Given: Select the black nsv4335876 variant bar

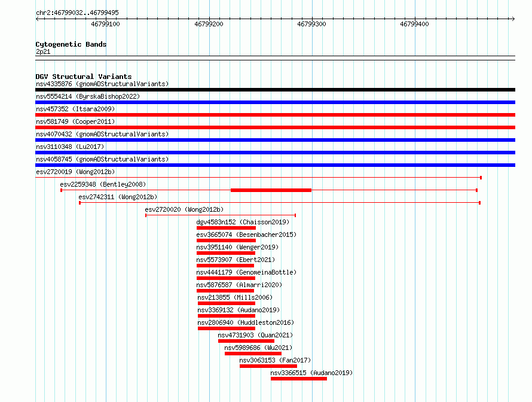Looking at the screenshot, I should click(x=275, y=90).
